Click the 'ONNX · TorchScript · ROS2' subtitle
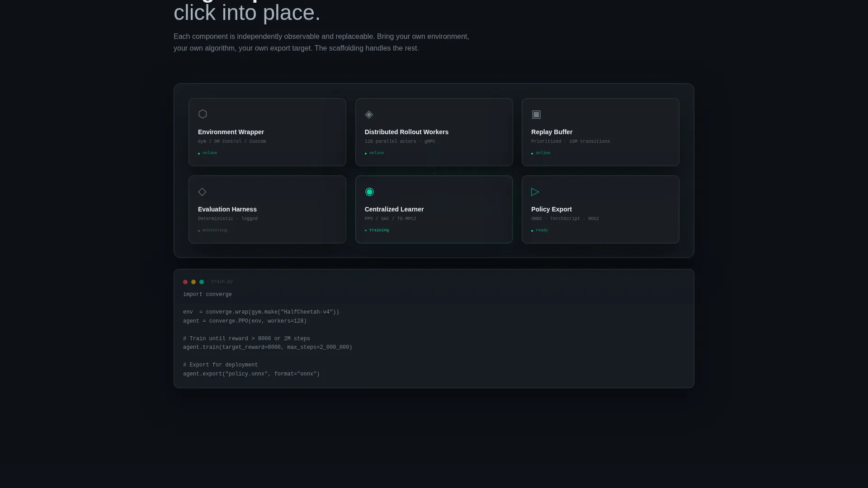The image size is (868, 488). coord(565,219)
